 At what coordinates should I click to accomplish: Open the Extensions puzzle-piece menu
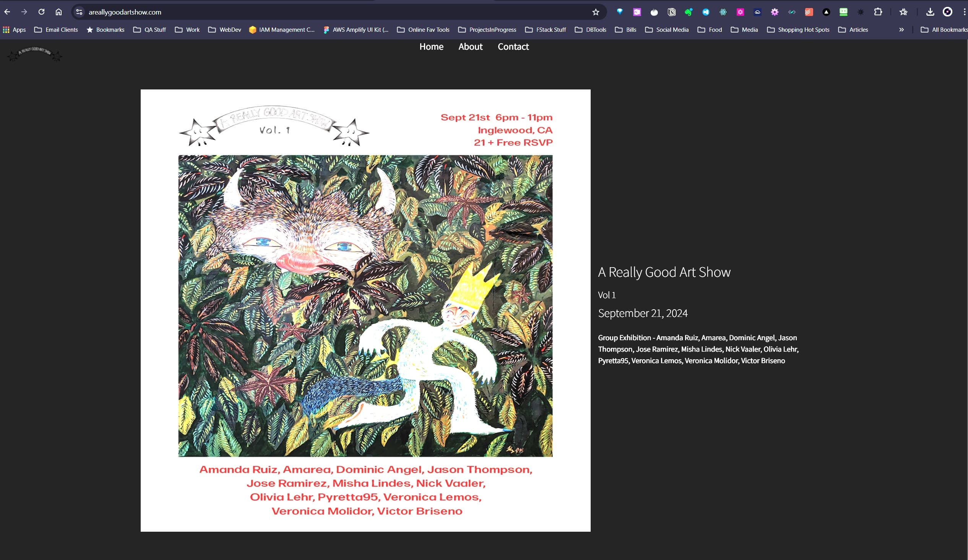pyautogui.click(x=878, y=12)
